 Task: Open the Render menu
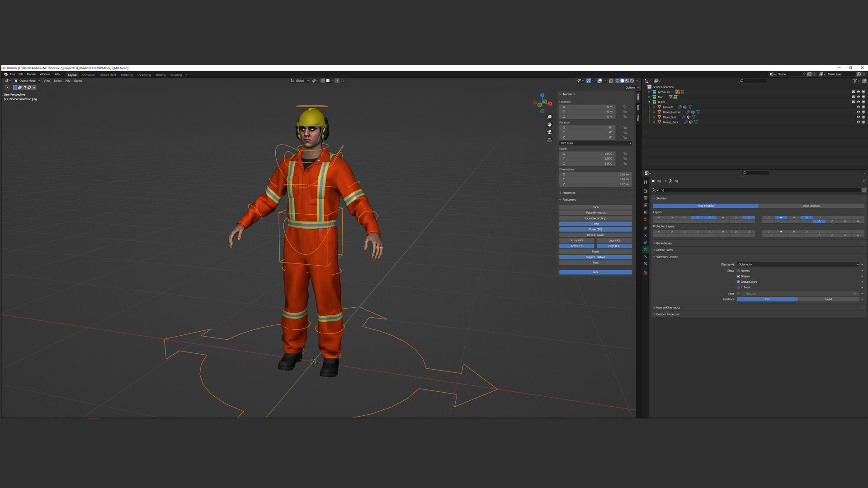click(x=31, y=75)
